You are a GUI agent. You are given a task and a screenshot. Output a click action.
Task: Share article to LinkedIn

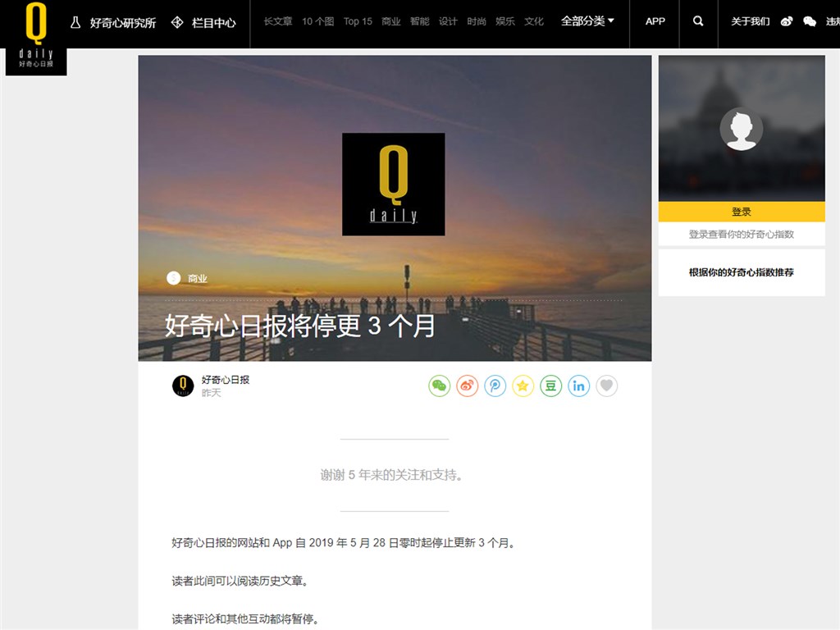click(578, 386)
